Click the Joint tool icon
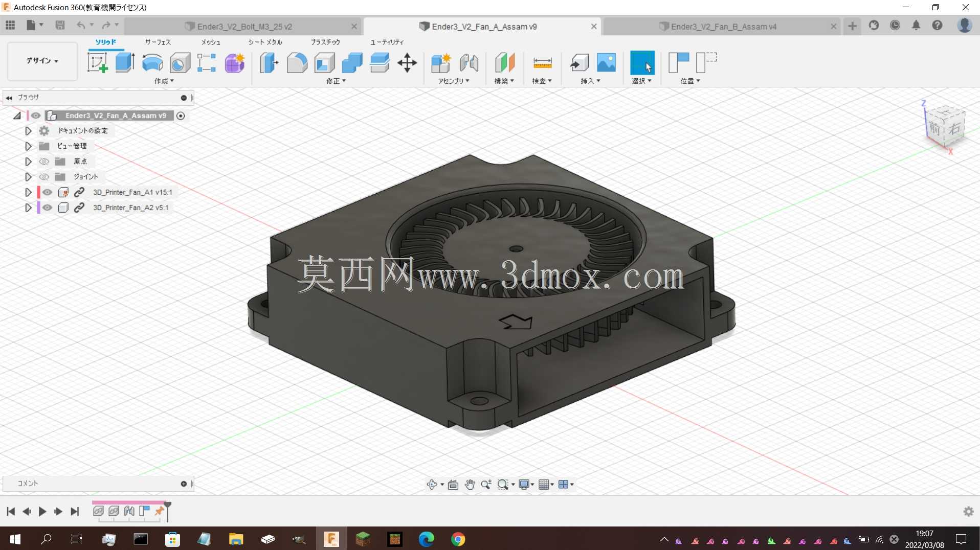This screenshot has width=980, height=550. 469,63
